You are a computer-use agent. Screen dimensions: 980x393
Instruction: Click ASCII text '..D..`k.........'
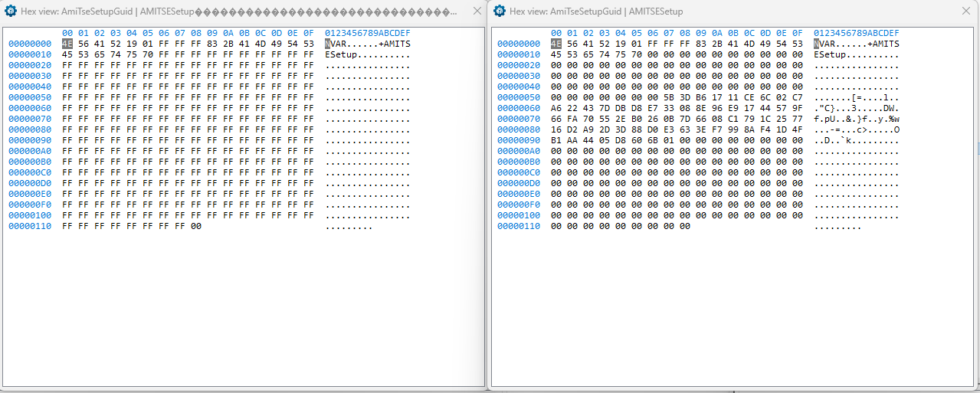[857, 140]
